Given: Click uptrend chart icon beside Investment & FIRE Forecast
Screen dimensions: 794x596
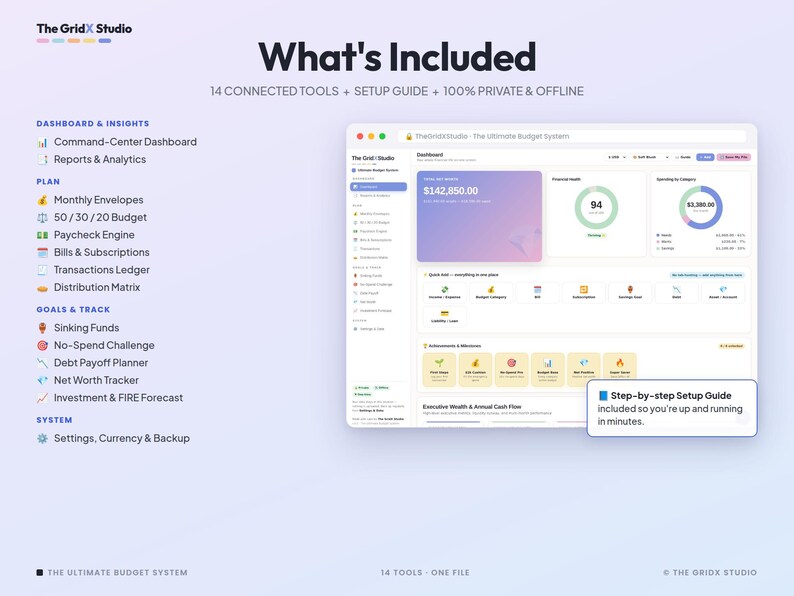Looking at the screenshot, I should tap(43, 398).
